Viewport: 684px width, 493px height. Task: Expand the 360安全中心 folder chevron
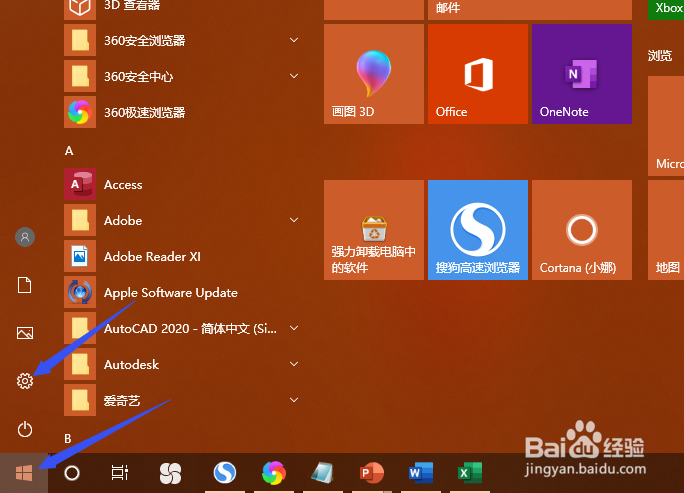click(294, 76)
